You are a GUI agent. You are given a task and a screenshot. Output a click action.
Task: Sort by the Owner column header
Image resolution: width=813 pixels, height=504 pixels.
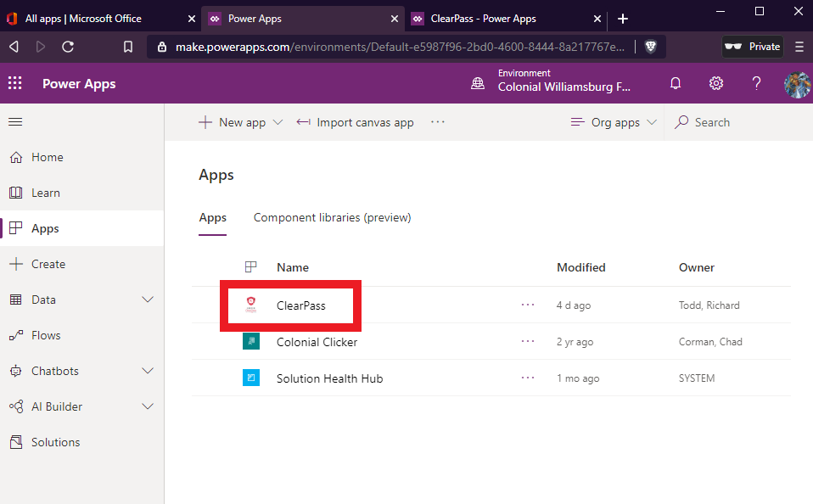[x=697, y=267]
